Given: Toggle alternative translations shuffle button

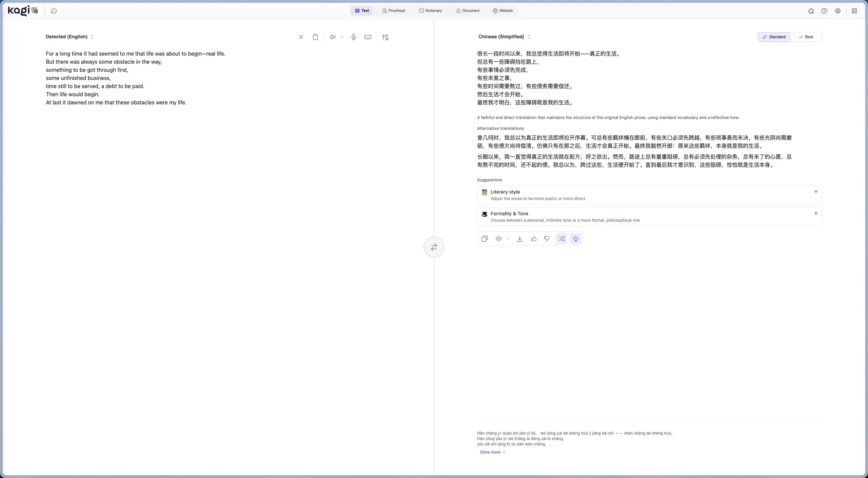Looking at the screenshot, I should tap(561, 239).
